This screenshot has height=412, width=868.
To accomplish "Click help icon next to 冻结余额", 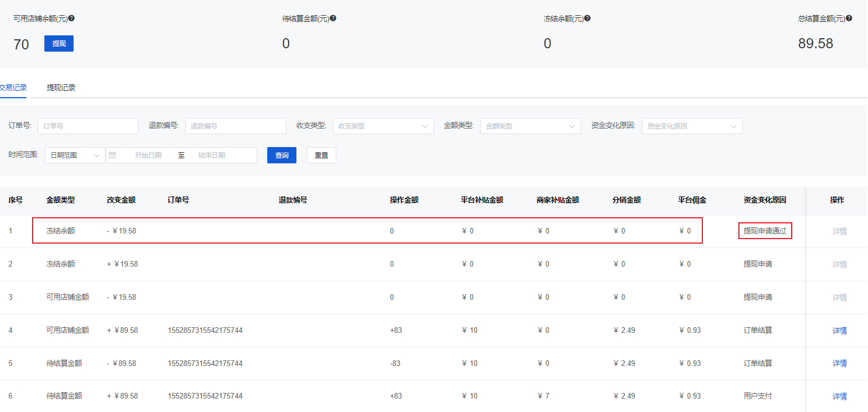I will coord(587,19).
